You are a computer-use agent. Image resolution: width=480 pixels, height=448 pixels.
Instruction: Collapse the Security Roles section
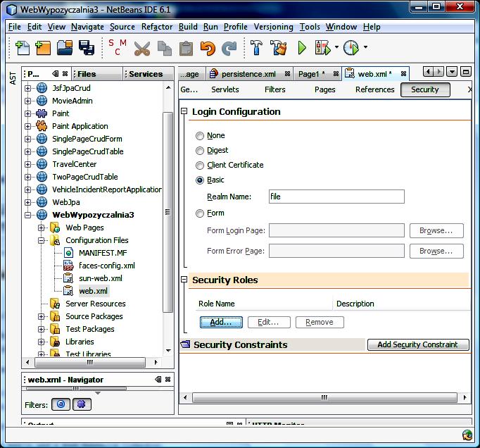184,279
